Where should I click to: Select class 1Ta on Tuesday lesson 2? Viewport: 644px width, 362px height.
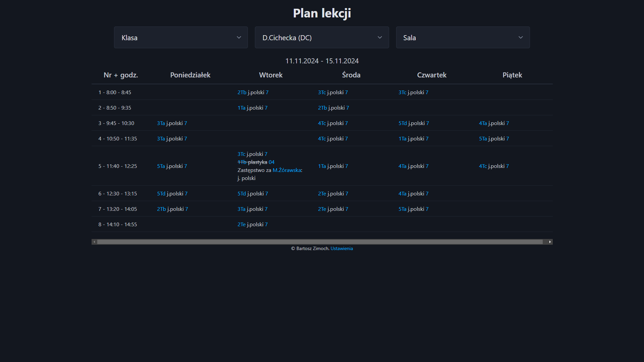(x=241, y=108)
